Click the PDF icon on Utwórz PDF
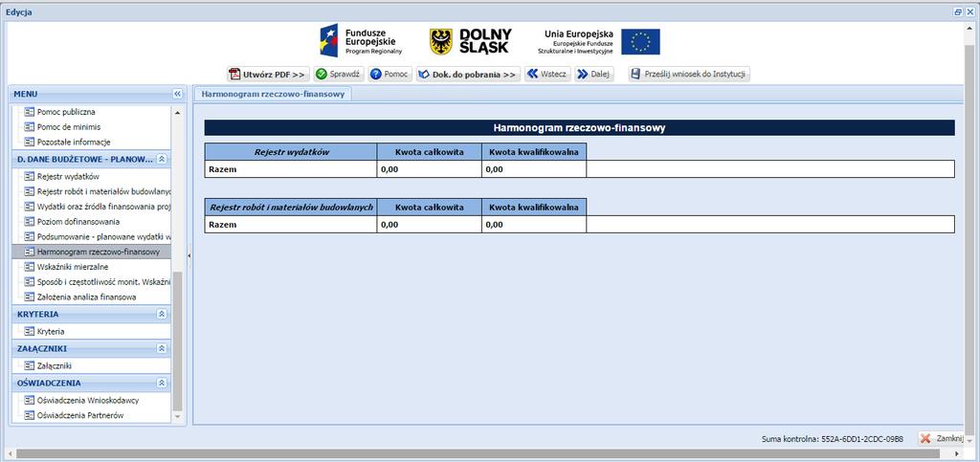980x462 pixels. pos(234,75)
